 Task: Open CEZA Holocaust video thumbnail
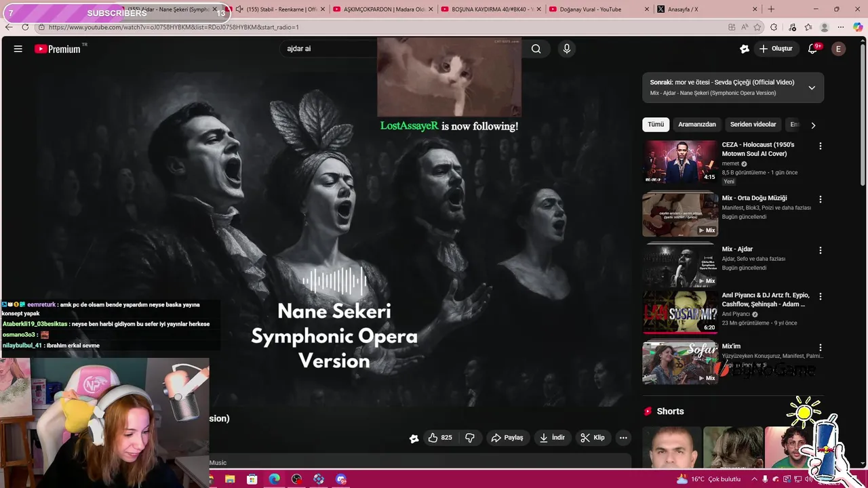point(680,162)
